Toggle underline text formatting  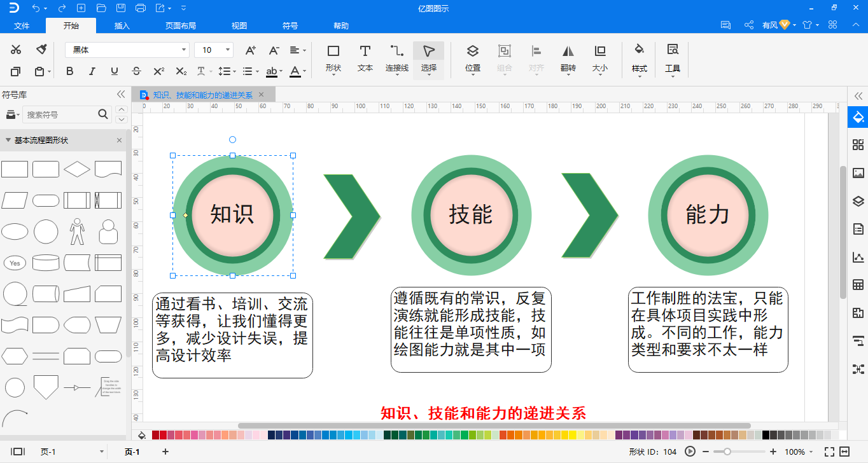pos(115,71)
